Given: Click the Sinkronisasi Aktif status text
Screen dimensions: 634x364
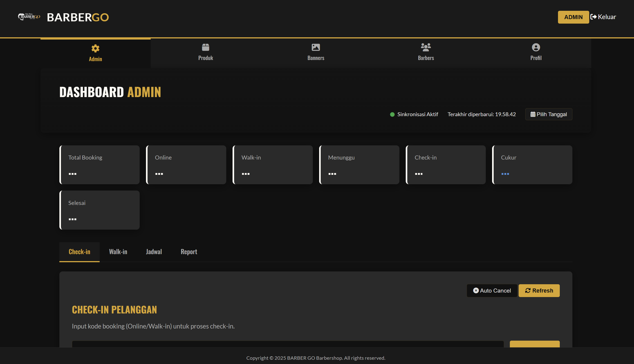Looking at the screenshot, I should (418, 114).
